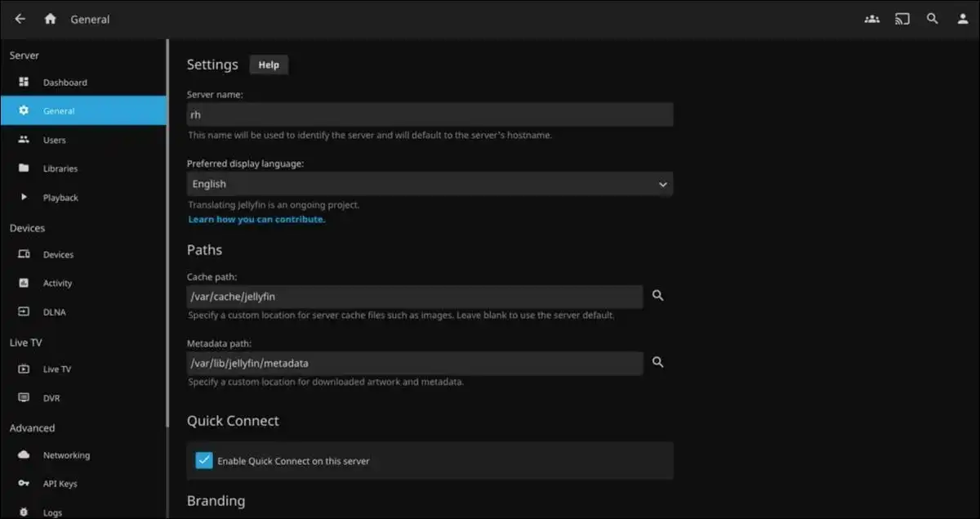Select Users menu item

(55, 141)
